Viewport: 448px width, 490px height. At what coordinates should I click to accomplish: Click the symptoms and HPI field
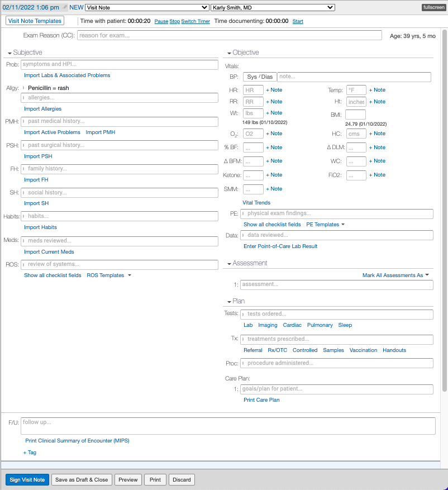pos(120,64)
